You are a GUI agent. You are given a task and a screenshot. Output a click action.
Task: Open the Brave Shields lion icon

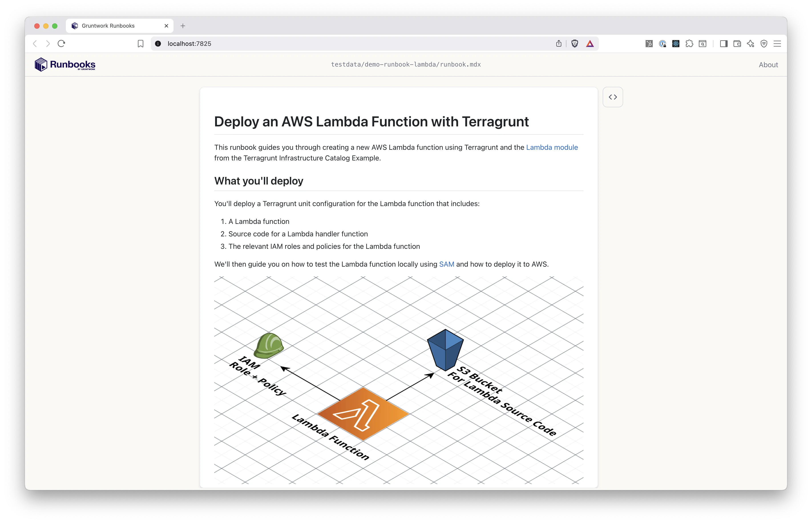pyautogui.click(x=575, y=43)
